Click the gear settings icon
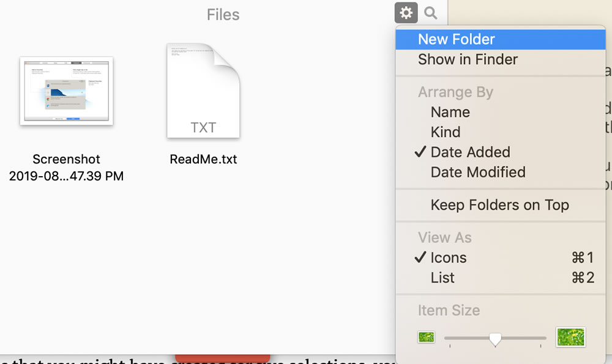 (x=406, y=13)
